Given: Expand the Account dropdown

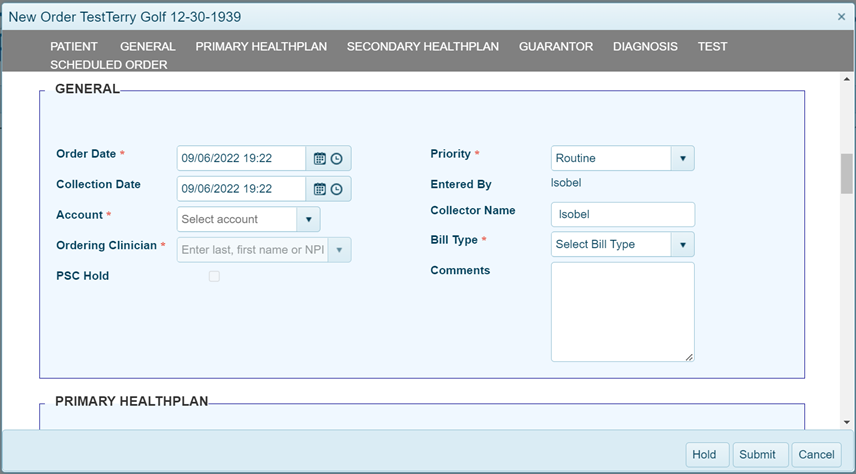Looking at the screenshot, I should point(309,219).
